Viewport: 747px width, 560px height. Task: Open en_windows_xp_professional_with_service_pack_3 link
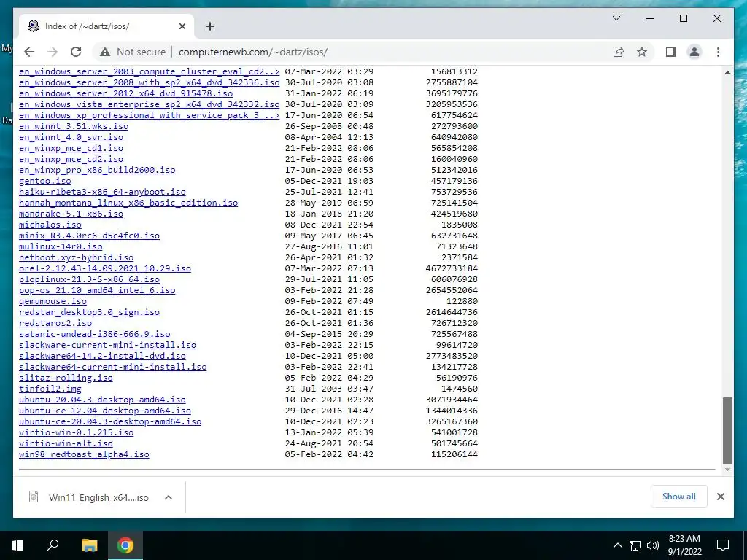tap(149, 115)
